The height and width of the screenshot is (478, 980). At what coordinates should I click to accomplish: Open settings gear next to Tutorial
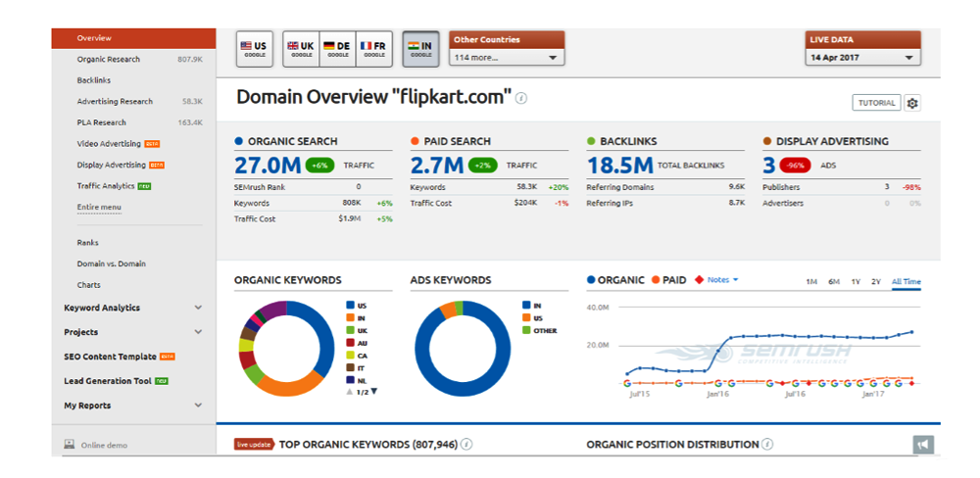point(911,103)
